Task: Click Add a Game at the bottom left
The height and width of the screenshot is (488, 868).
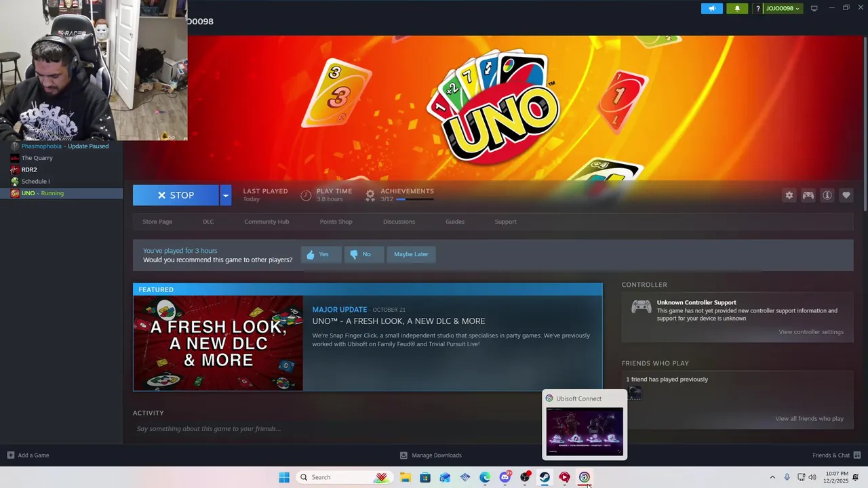Action: [28, 455]
